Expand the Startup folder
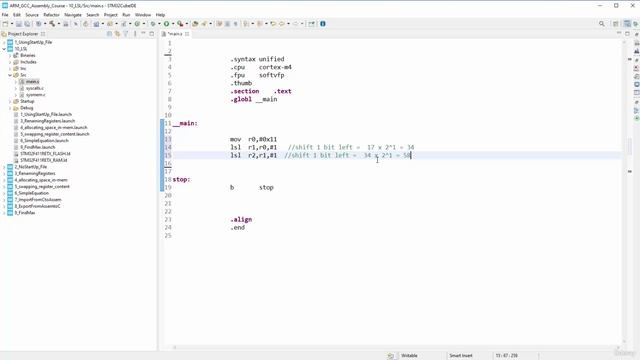The height and width of the screenshot is (360, 640). [10, 101]
